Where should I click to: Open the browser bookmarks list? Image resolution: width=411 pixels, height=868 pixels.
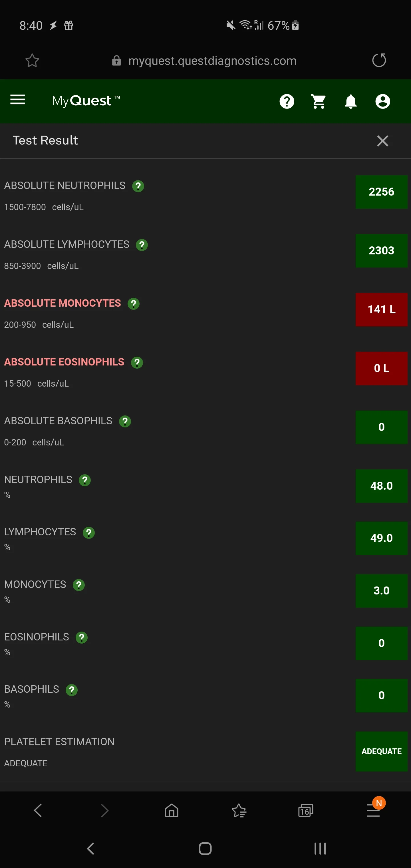pyautogui.click(x=239, y=810)
